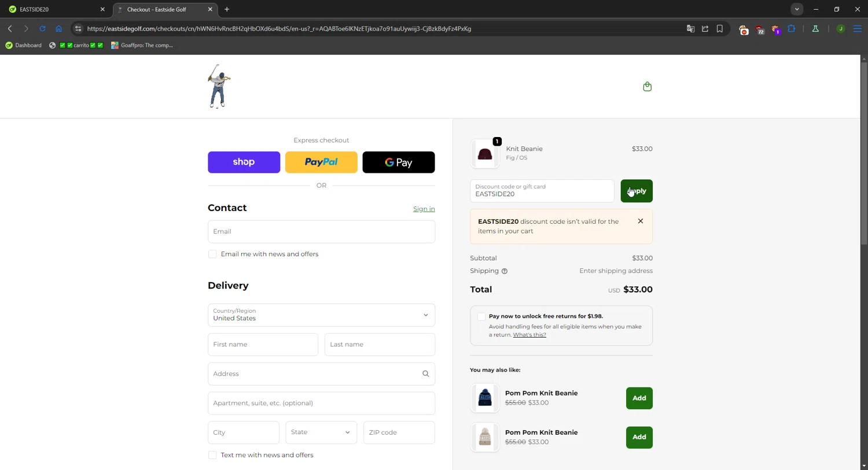Image resolution: width=868 pixels, height=470 pixels.
Task: Close the EASTSIDE20 tab
Action: [x=102, y=9]
